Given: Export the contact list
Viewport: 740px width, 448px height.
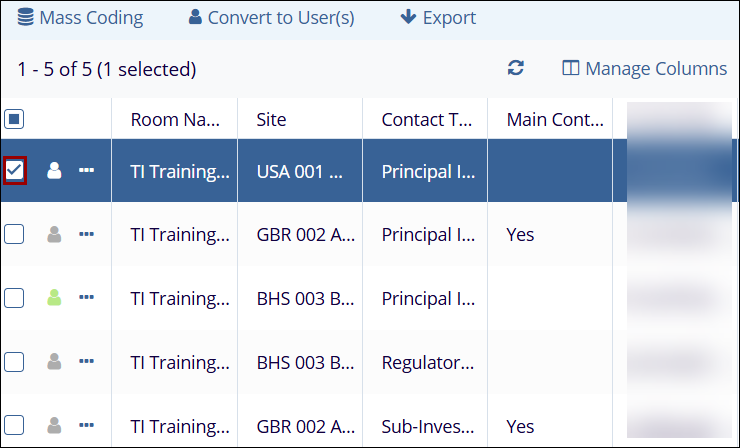Looking at the screenshot, I should coord(438,18).
